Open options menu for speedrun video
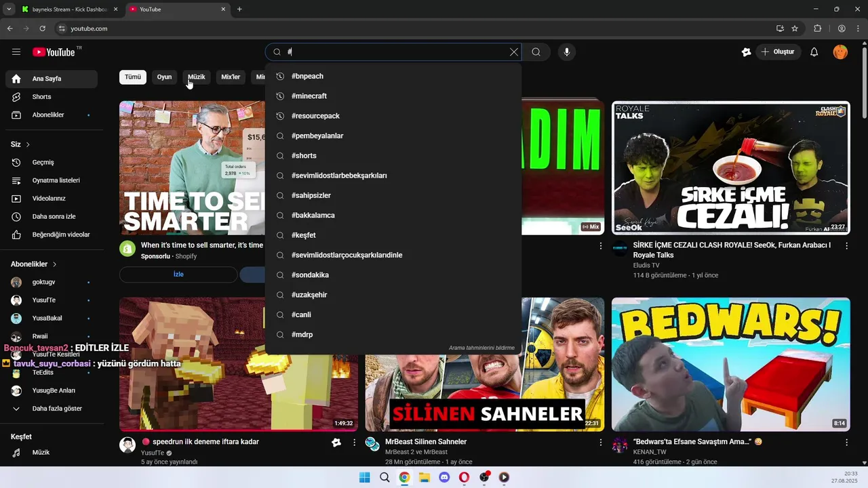 (354, 443)
